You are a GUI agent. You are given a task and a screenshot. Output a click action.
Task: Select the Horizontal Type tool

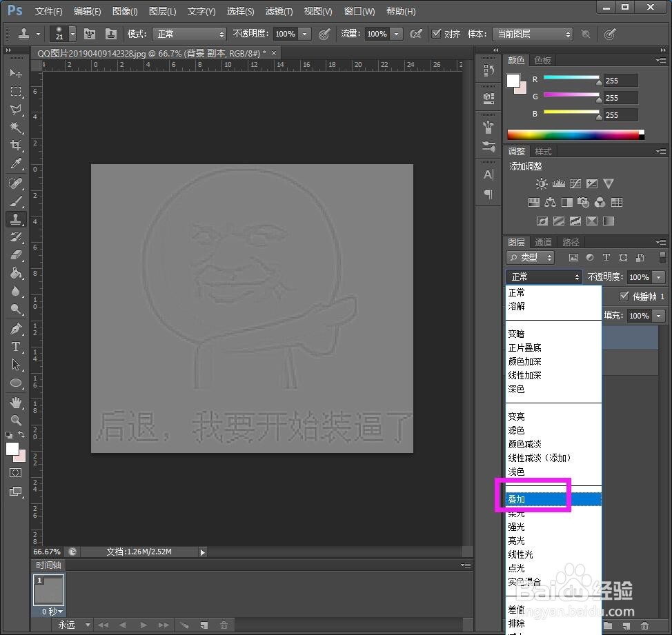point(15,346)
